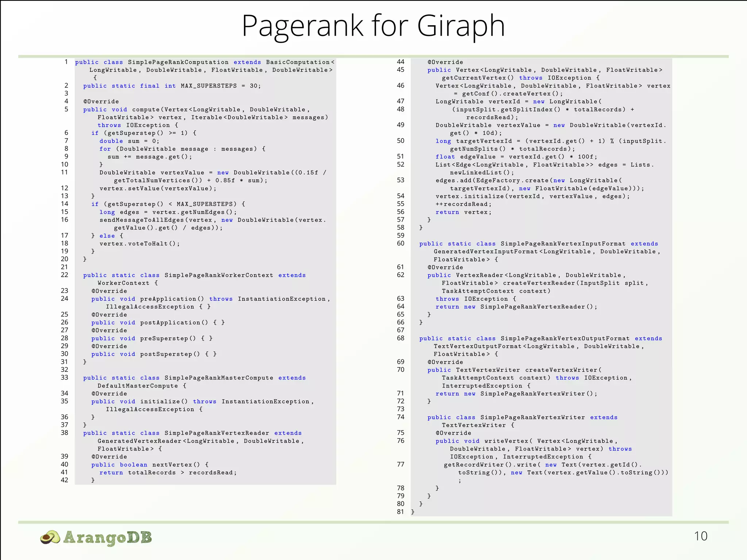
Task: Click 'long edges = vertex.getNumEdges()' line
Action: pos(168,212)
